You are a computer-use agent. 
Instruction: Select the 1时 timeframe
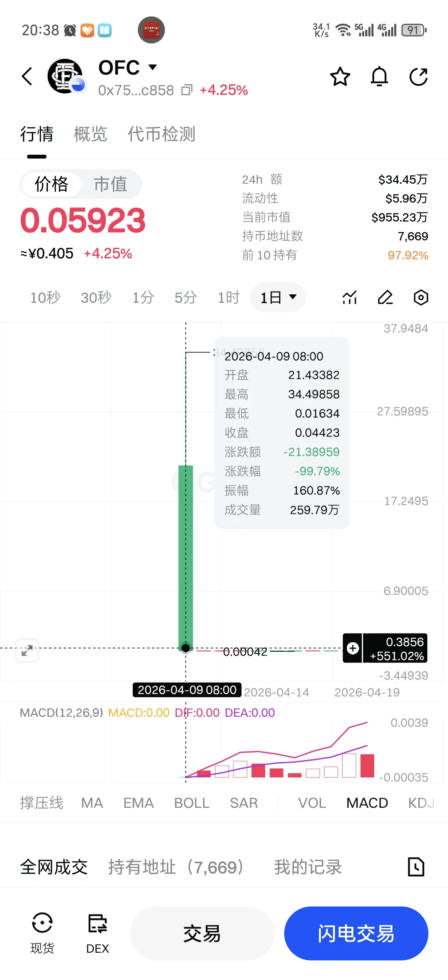click(x=229, y=297)
